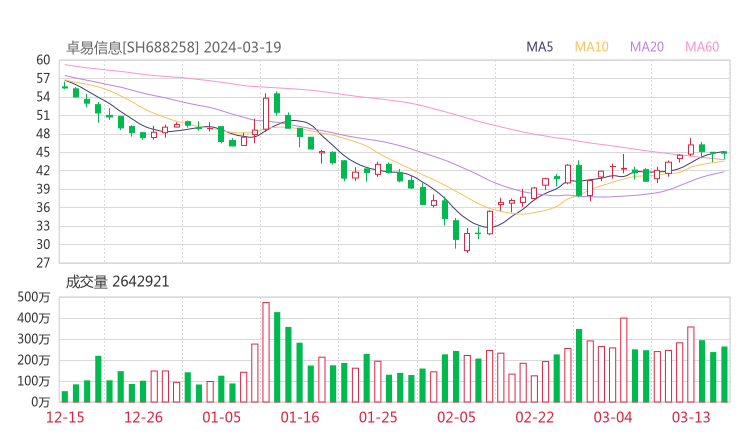
Task: Click the 01-05 date label
Action: [221, 417]
